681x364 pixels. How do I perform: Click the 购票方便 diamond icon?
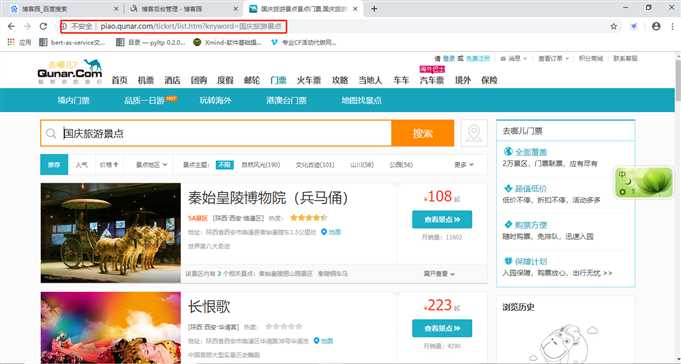click(508, 225)
